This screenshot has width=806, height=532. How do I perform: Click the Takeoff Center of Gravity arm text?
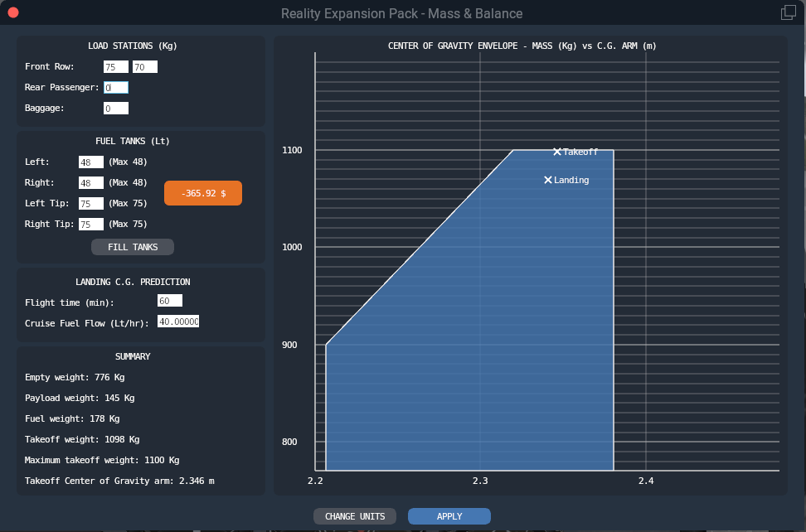tap(119, 481)
